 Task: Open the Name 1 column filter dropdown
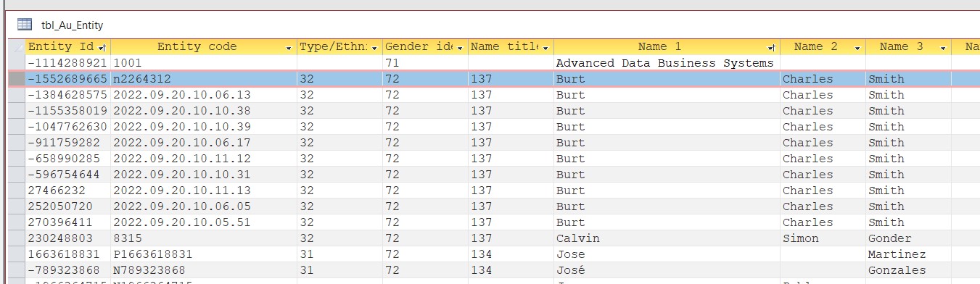click(x=772, y=47)
